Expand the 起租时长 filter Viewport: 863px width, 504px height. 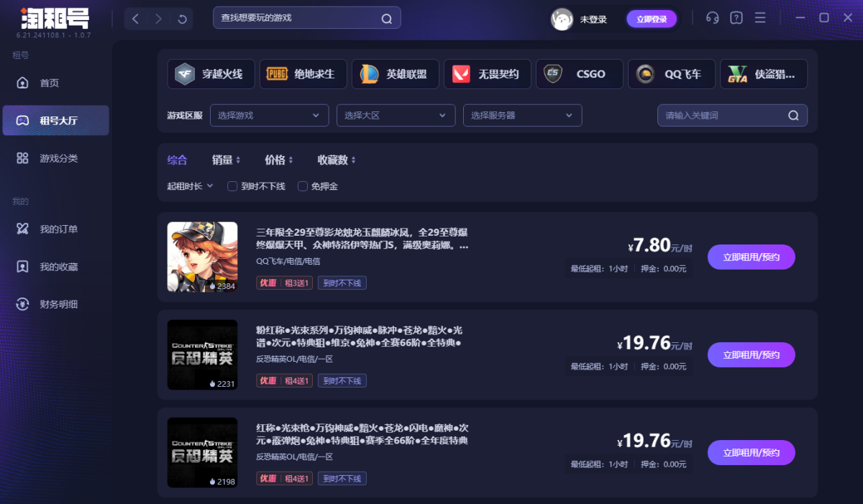pos(190,186)
